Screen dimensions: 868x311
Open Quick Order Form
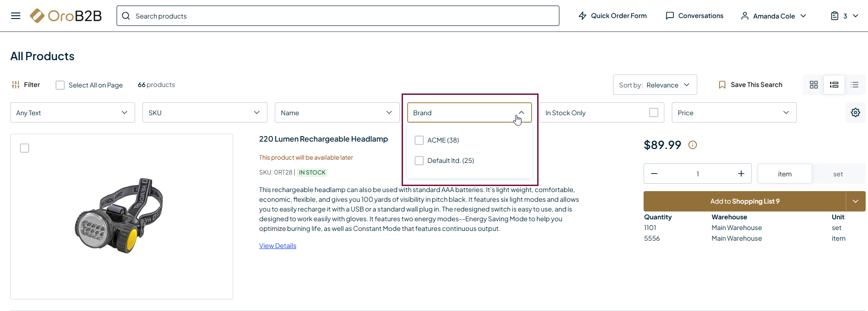[612, 16]
